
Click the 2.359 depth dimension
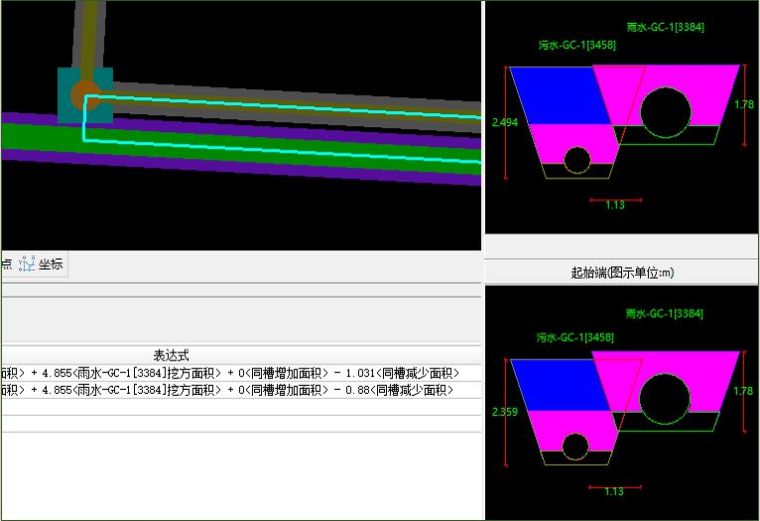pos(505,411)
